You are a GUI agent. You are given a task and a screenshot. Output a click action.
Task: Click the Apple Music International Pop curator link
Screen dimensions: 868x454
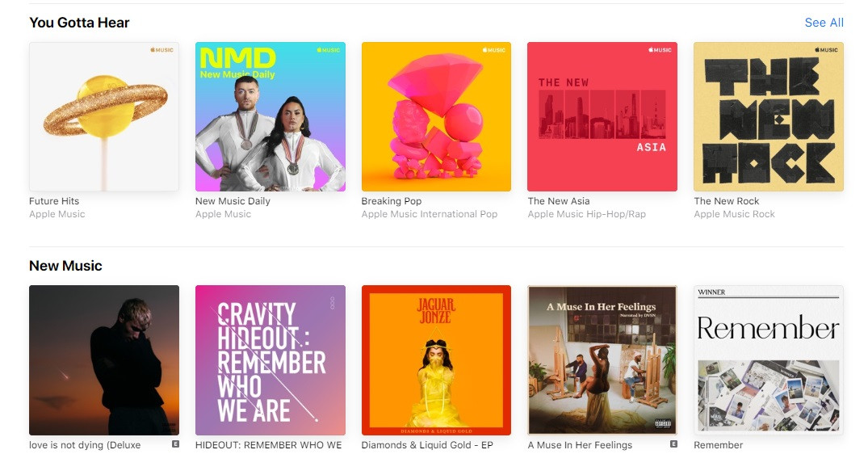click(430, 214)
